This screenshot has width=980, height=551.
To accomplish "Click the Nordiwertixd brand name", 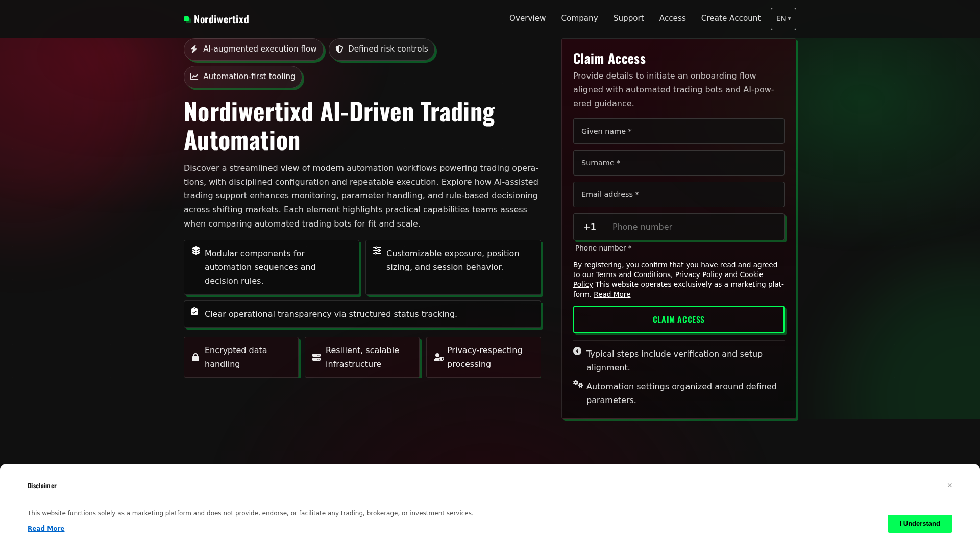I will point(222,19).
